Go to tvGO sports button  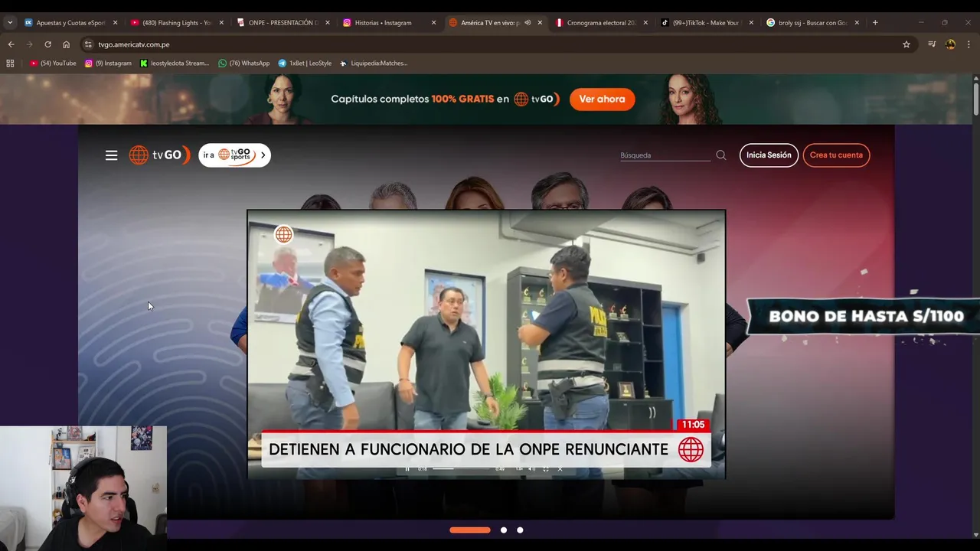pyautogui.click(x=234, y=155)
